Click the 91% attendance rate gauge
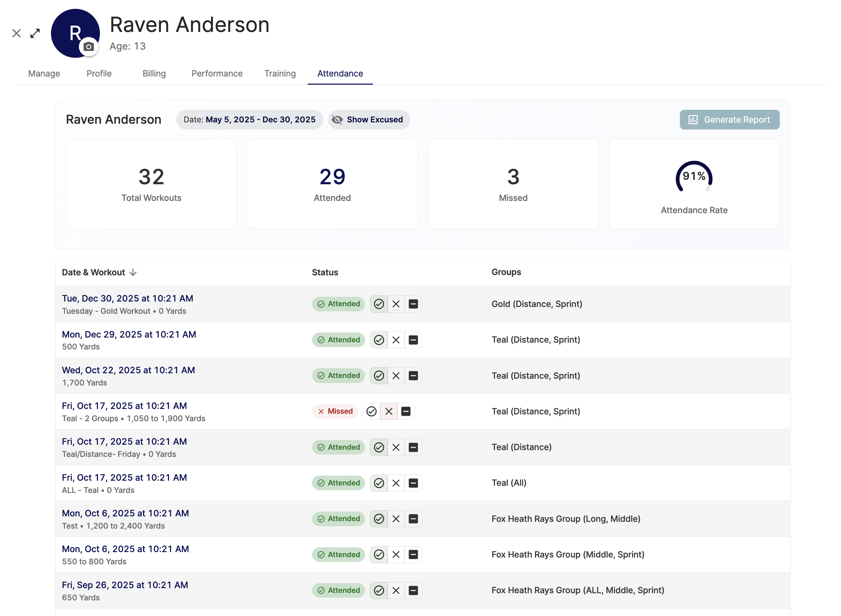Screen dimensions: 841x616 tap(693, 177)
